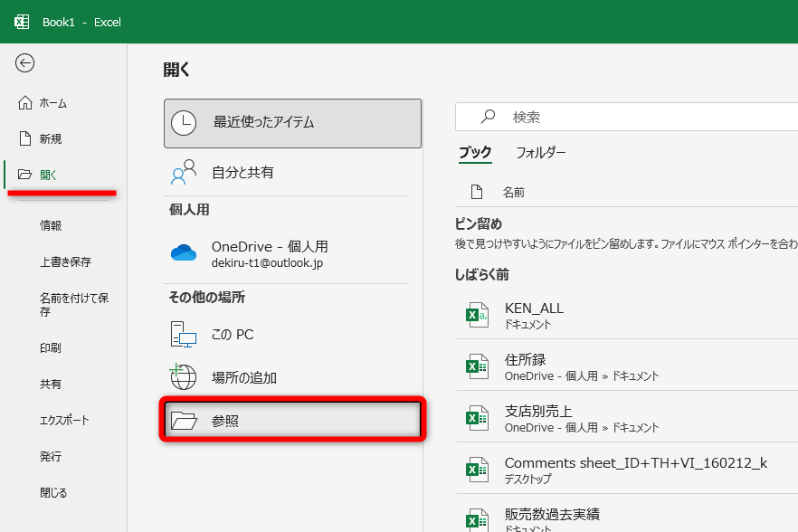Switch to the ブック tab

pyautogui.click(x=475, y=152)
